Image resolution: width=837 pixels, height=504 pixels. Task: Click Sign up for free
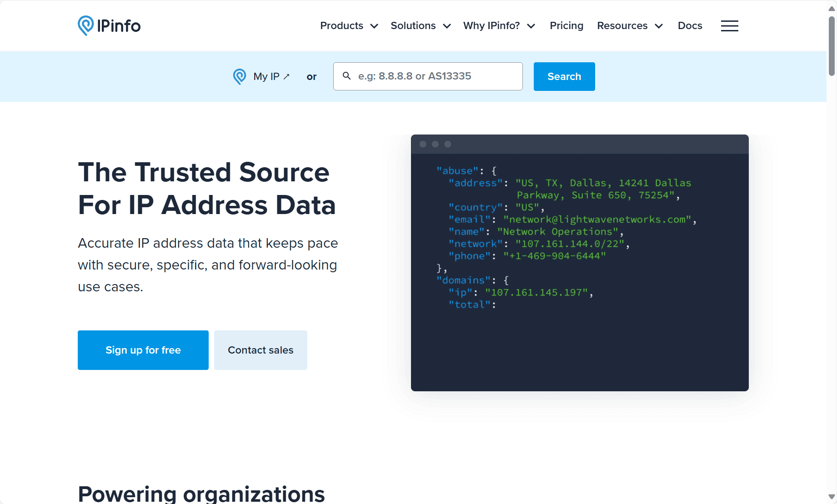pyautogui.click(x=143, y=350)
